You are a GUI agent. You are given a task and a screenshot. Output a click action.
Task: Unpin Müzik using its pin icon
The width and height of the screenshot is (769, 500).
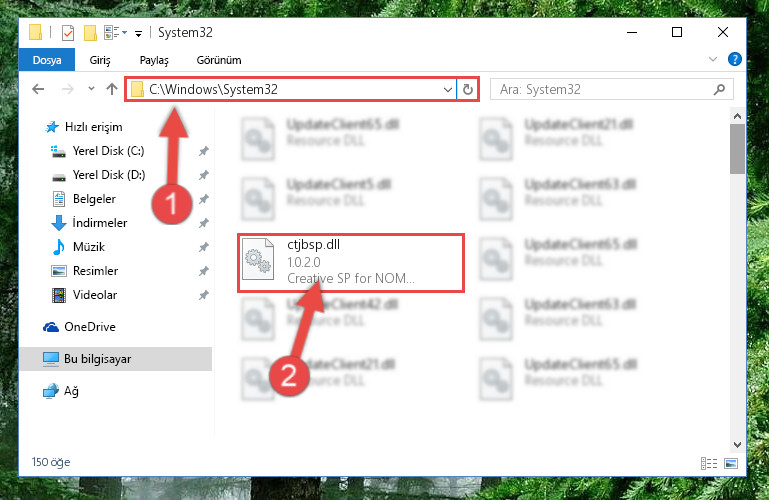pyautogui.click(x=204, y=247)
